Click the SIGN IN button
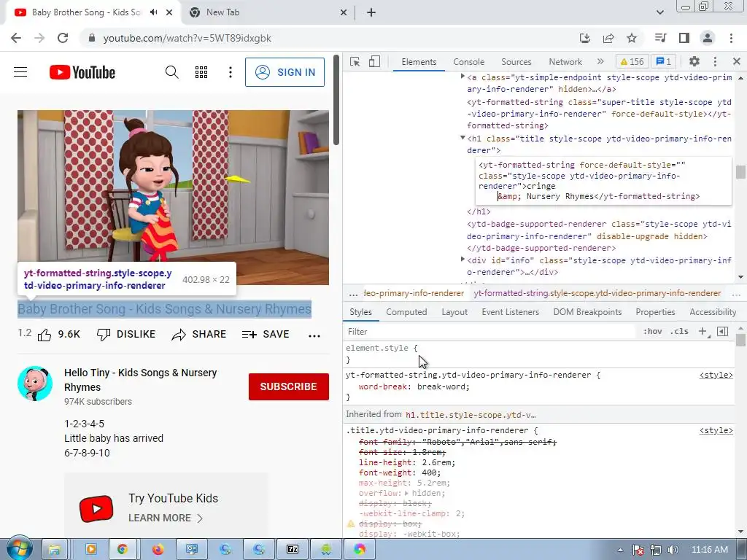747x560 pixels. point(285,72)
